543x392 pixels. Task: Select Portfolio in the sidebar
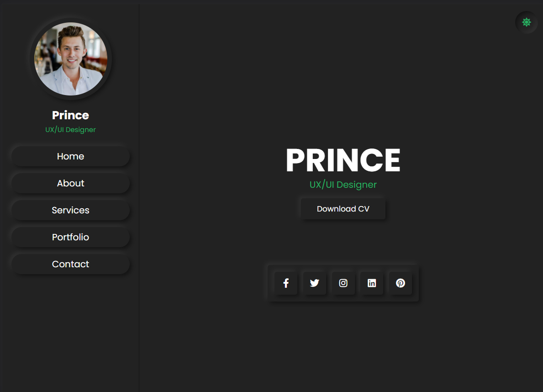[71, 237]
